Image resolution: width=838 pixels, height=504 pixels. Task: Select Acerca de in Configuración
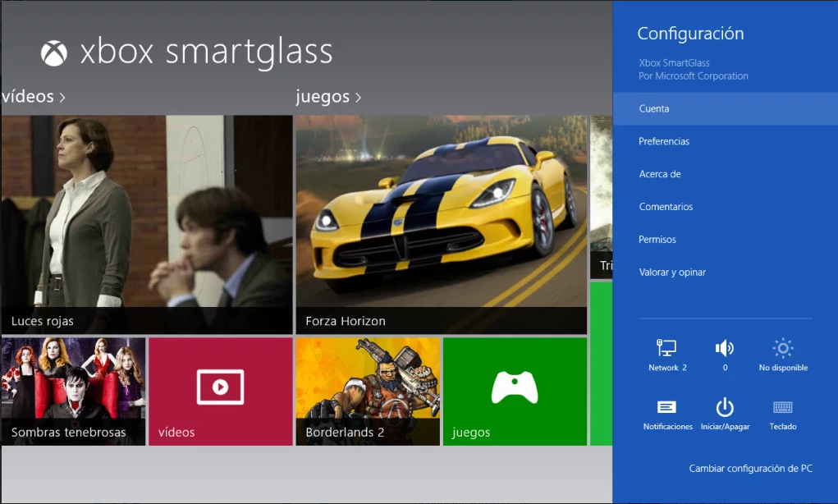coord(726,174)
